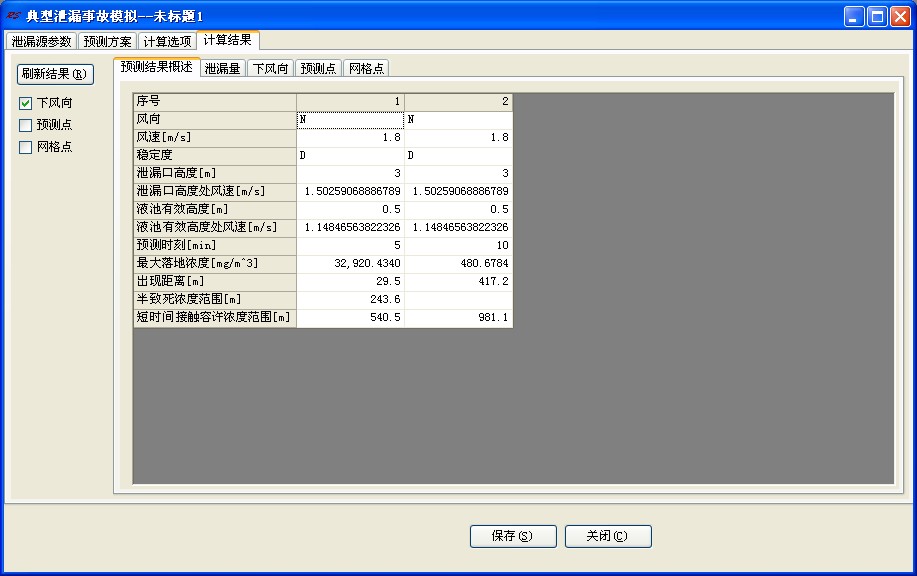
Task: Select the 预测时刻 value 5
Action: click(350, 245)
